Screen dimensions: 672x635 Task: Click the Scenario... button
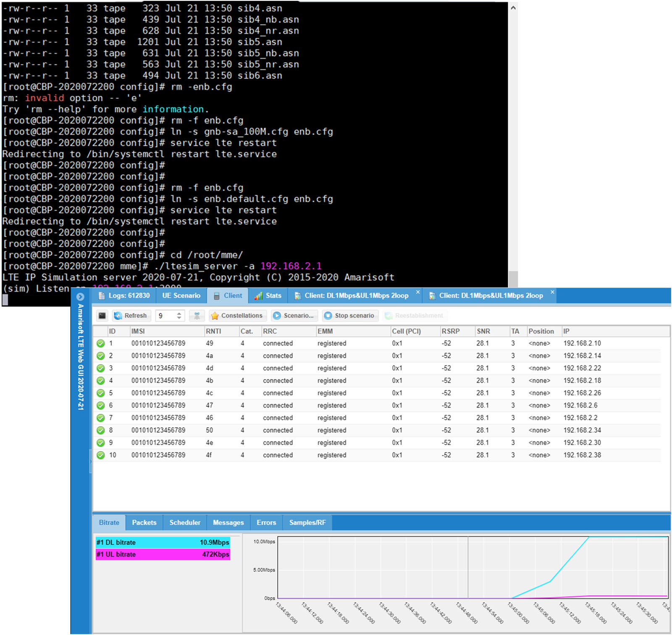click(x=294, y=316)
